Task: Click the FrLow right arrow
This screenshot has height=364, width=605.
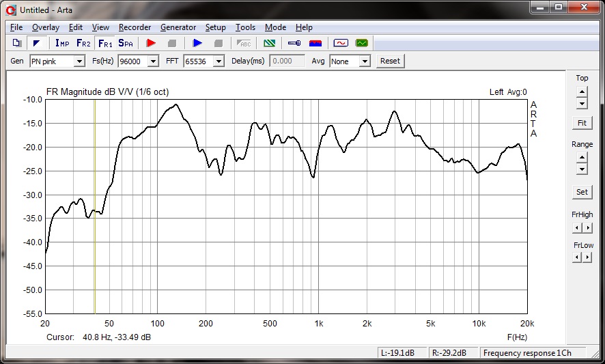Action: (588, 257)
